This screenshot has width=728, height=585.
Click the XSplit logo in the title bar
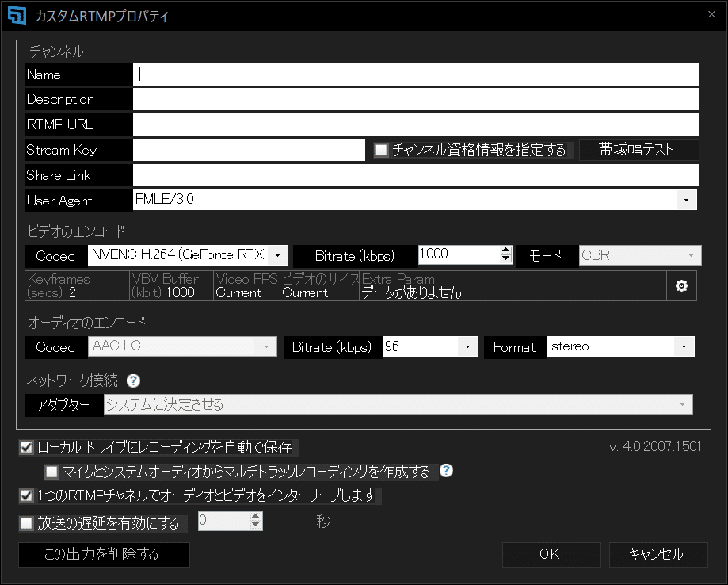click(x=17, y=15)
